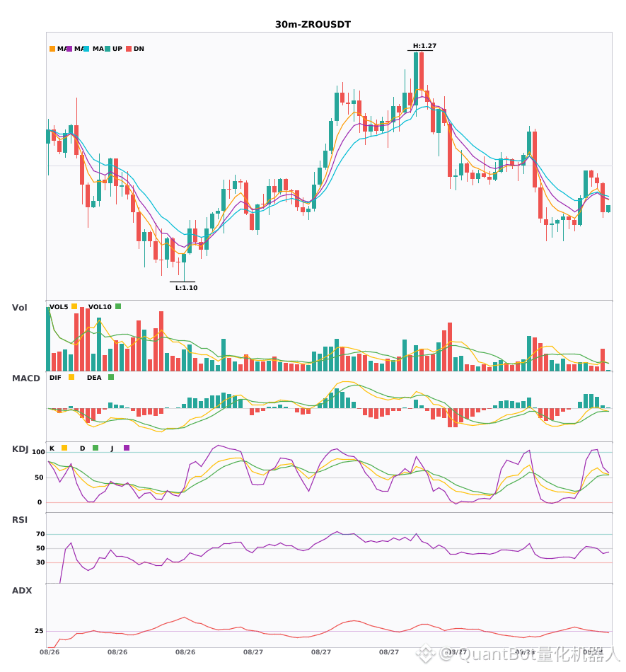Select the red DN legend swatch
The height and width of the screenshot is (672, 626).
pyautogui.click(x=129, y=49)
